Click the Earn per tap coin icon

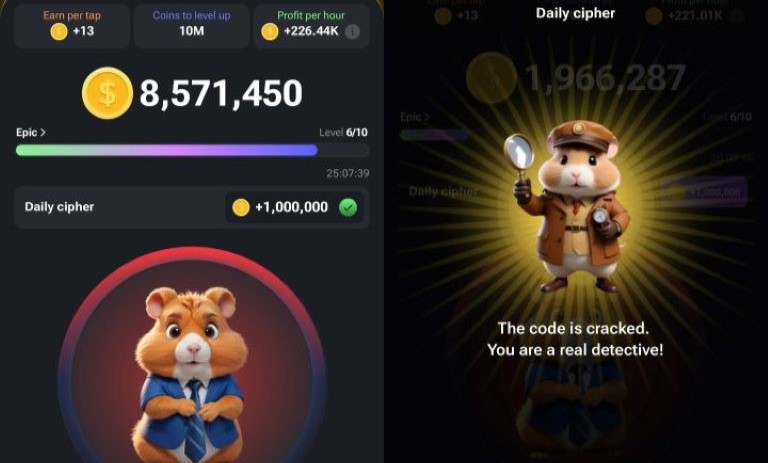click(59, 31)
